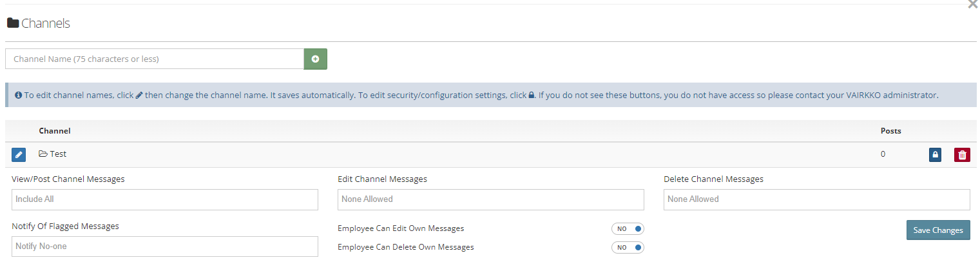Viewport: 980px width, 271px height.
Task: Click the open folder icon beside Test
Action: coord(43,154)
